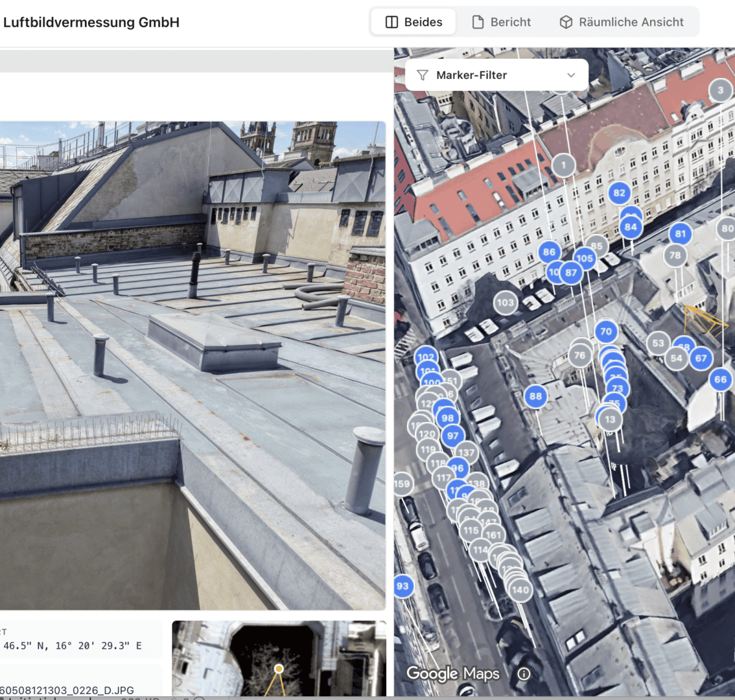
Task: Click gray map marker 85
Action: click(597, 246)
